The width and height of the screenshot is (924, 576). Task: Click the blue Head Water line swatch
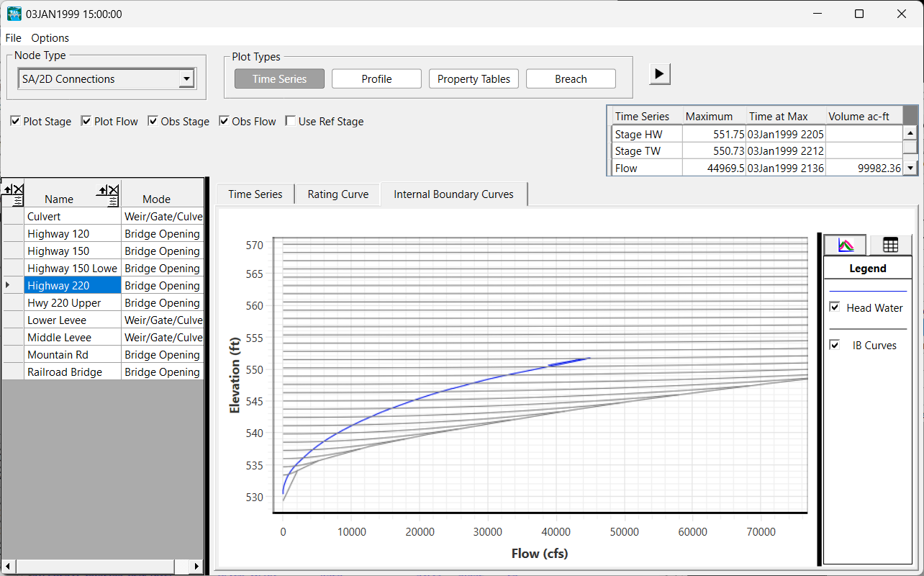(x=867, y=291)
